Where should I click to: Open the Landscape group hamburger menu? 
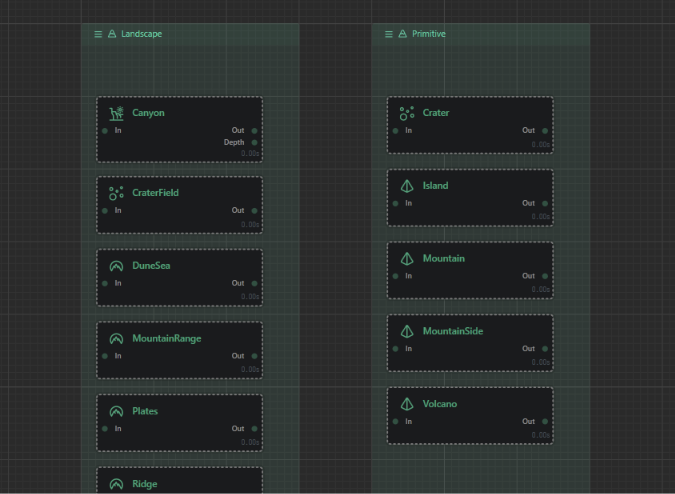pyautogui.click(x=98, y=34)
